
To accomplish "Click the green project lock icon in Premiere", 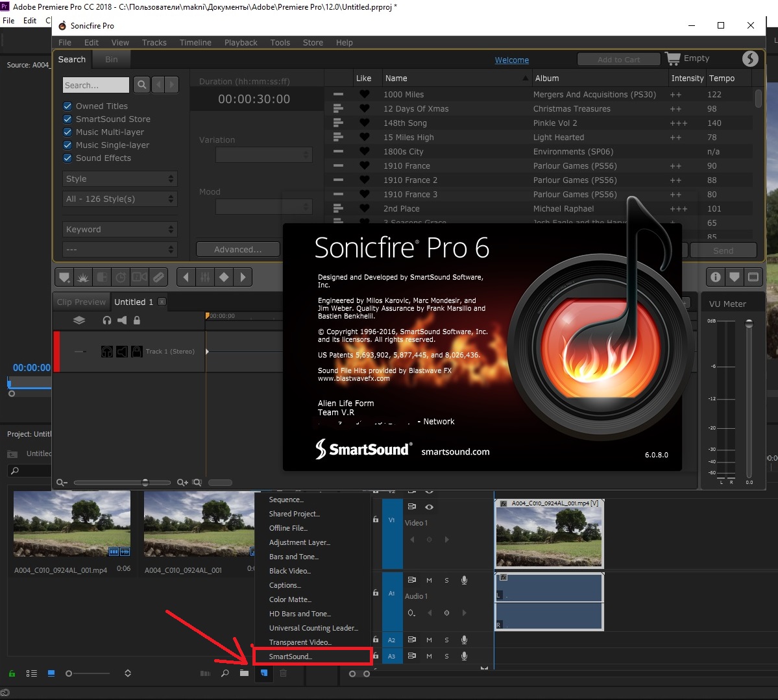I will pos(12,673).
